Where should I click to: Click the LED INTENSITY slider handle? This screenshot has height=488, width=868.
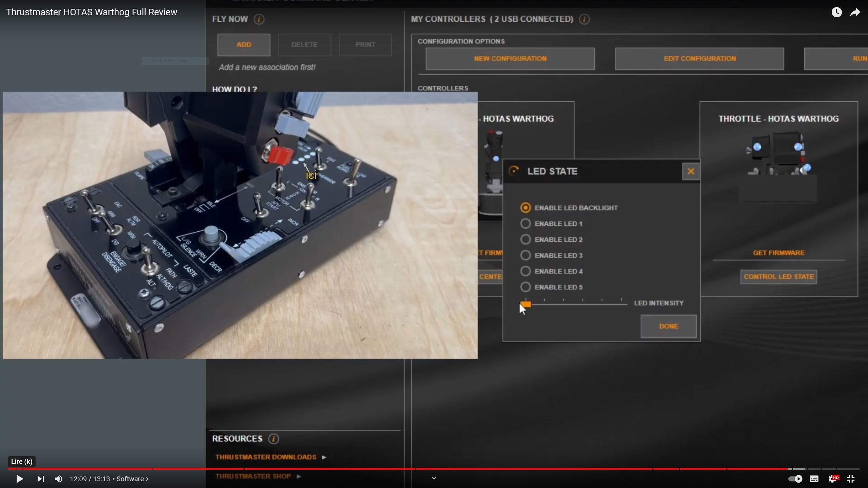(x=526, y=304)
